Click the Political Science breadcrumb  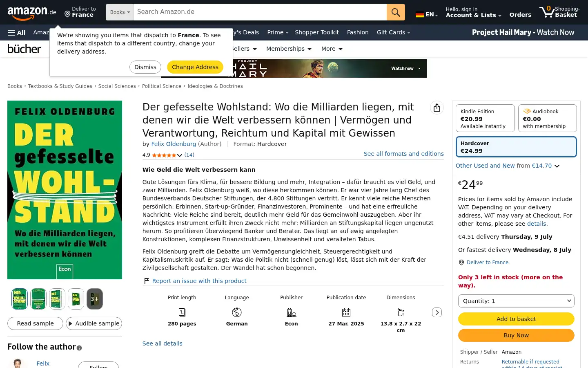[162, 86]
